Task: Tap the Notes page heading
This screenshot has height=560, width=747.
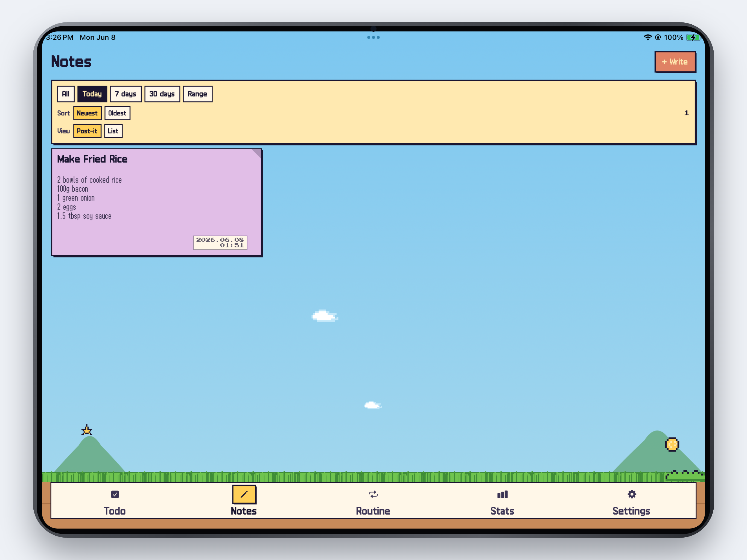Action: tap(71, 62)
